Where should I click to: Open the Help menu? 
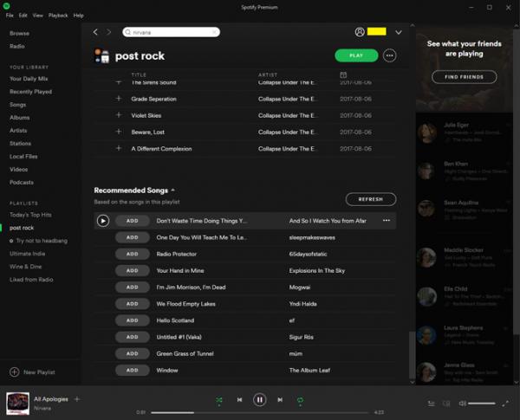coord(79,16)
